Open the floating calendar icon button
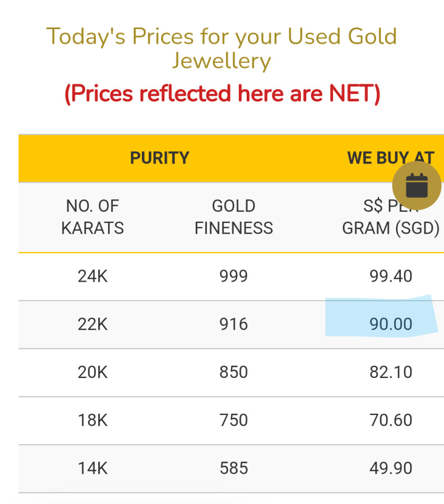Screen dimensions: 444x504 (x=417, y=185)
